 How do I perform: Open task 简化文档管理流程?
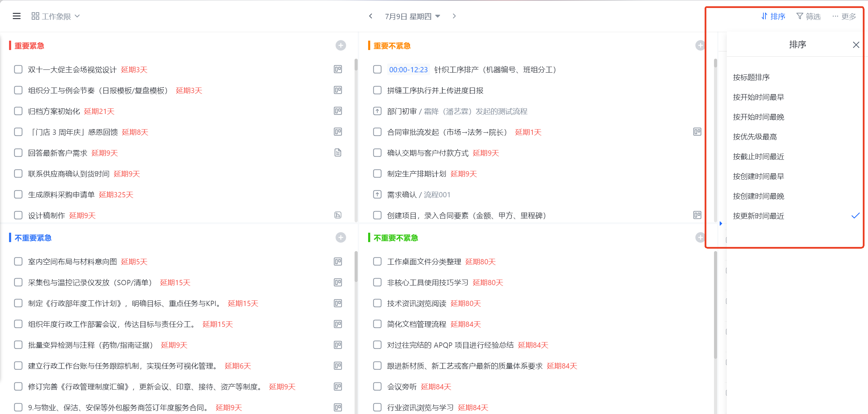coord(416,324)
